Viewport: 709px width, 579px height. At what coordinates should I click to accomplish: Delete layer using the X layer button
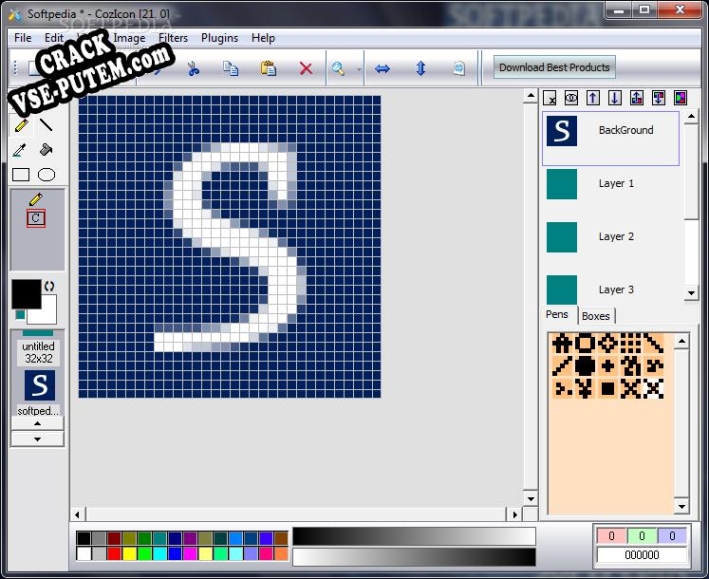point(550,98)
